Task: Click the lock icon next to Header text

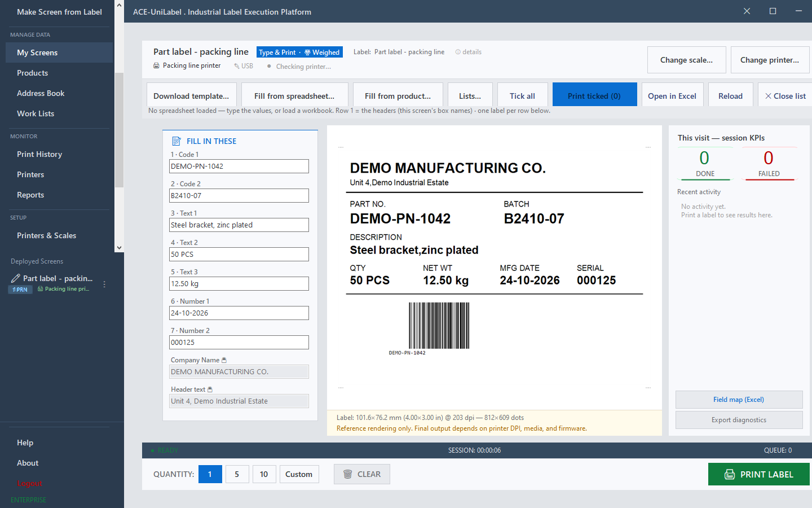Action: click(x=210, y=389)
